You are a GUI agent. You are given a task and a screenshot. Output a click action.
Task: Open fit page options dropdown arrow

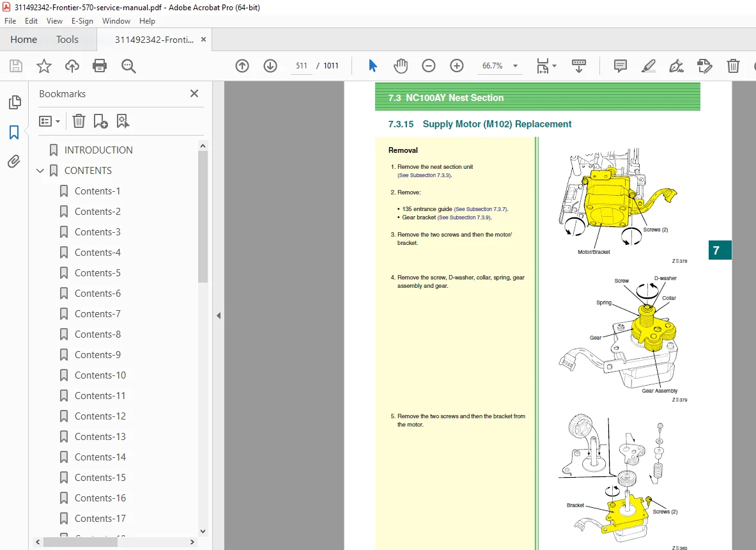(x=555, y=66)
